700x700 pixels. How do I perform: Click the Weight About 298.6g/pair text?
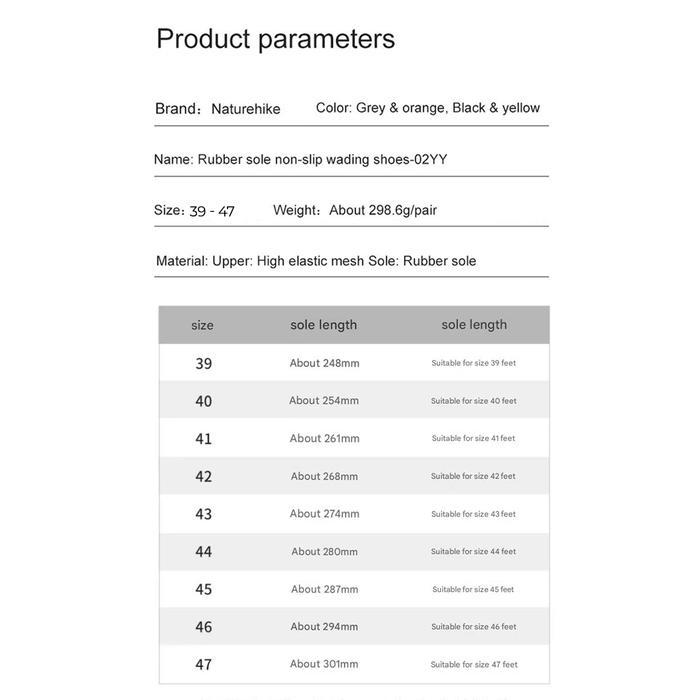[x=355, y=210]
